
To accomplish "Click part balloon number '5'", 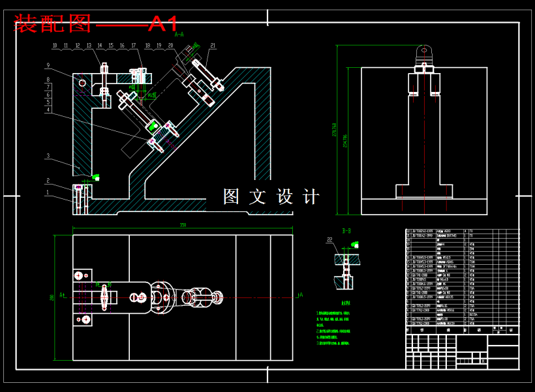I will pyautogui.click(x=48, y=102).
